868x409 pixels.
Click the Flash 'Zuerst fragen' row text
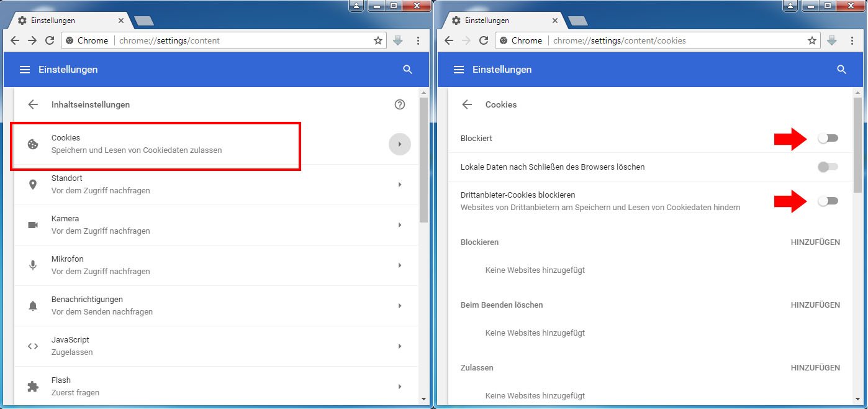[75, 393]
